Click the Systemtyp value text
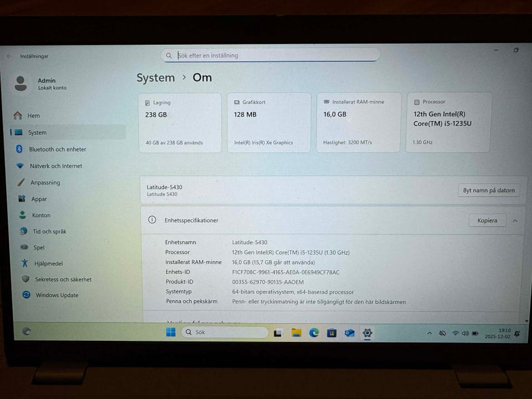 (x=293, y=292)
